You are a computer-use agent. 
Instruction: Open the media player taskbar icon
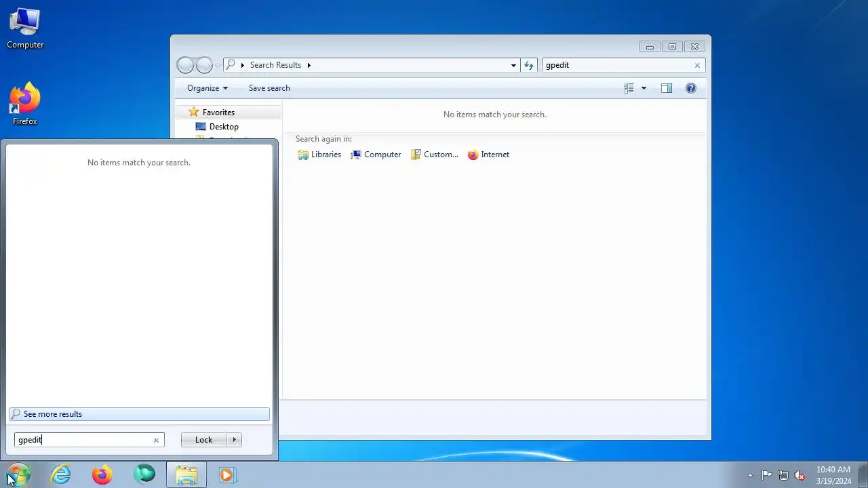coord(227,474)
